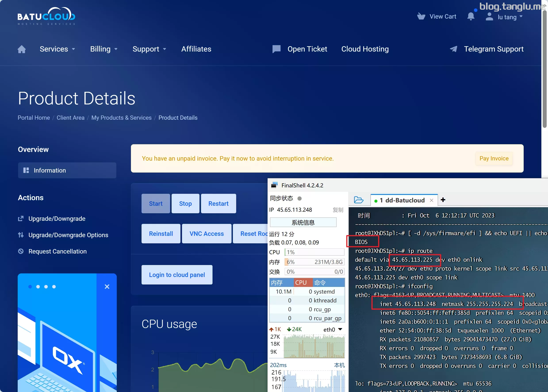Click 复制 to copy the IP

(338, 210)
